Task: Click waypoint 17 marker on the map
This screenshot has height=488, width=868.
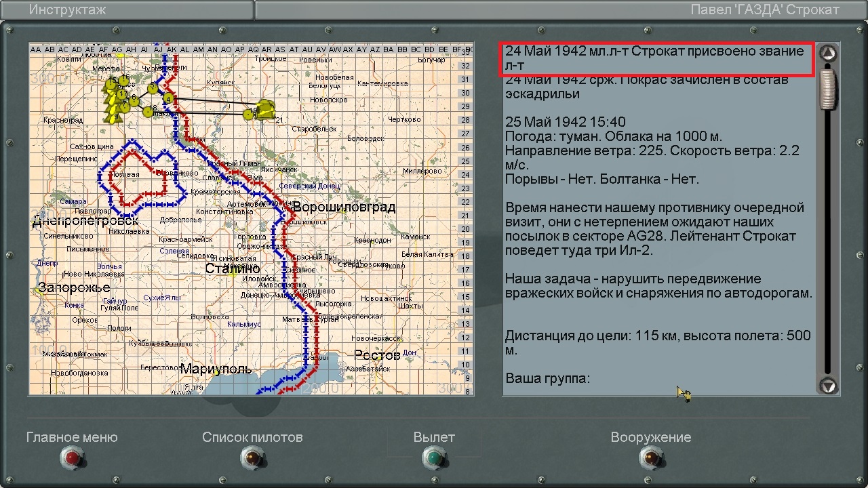Action: point(121,94)
